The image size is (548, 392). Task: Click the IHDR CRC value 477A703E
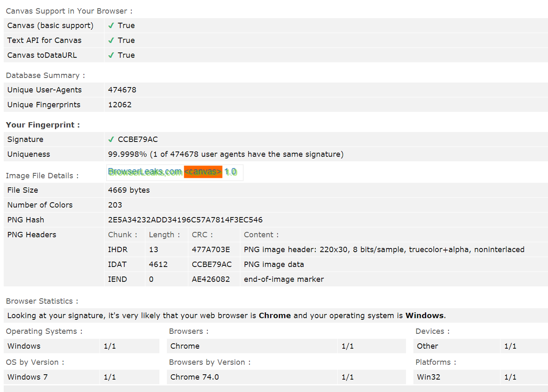point(211,250)
